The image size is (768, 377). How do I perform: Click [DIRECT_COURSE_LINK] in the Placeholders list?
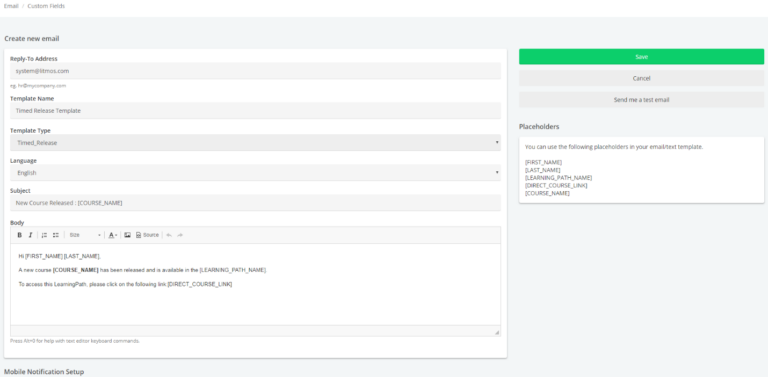click(556, 186)
